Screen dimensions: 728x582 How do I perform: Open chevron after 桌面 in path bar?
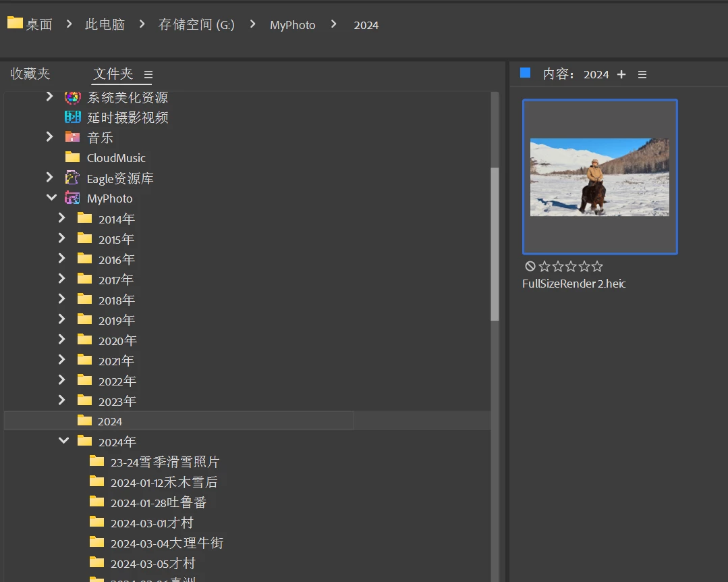[69, 24]
